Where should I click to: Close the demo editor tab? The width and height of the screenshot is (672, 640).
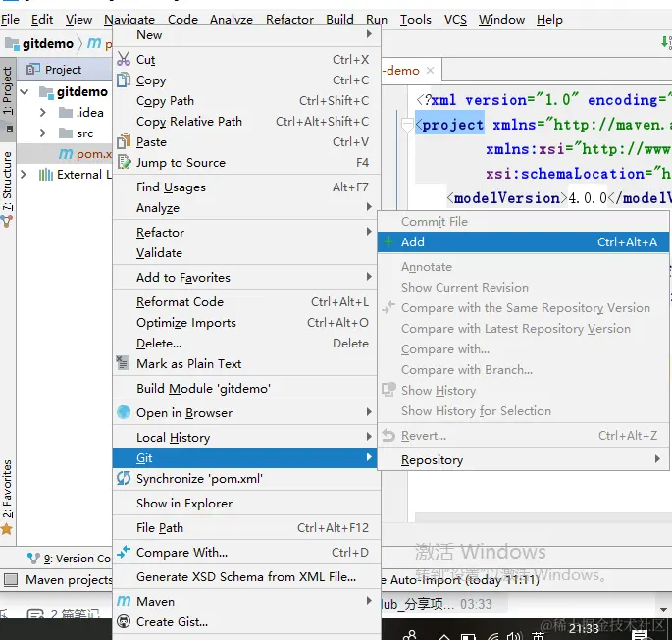point(431,70)
